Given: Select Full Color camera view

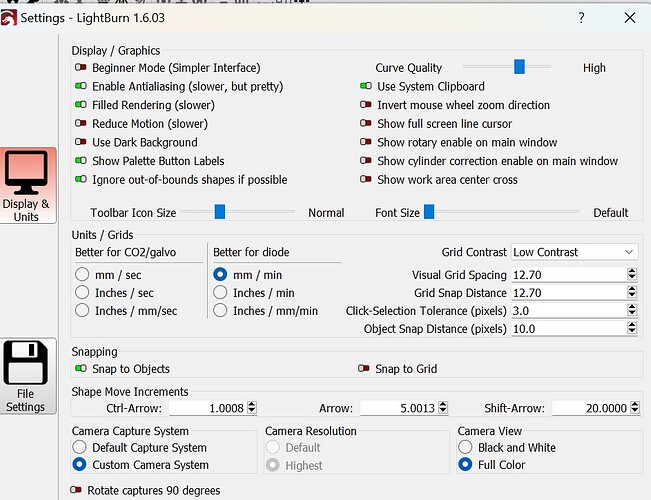Looking at the screenshot, I should (x=465, y=464).
